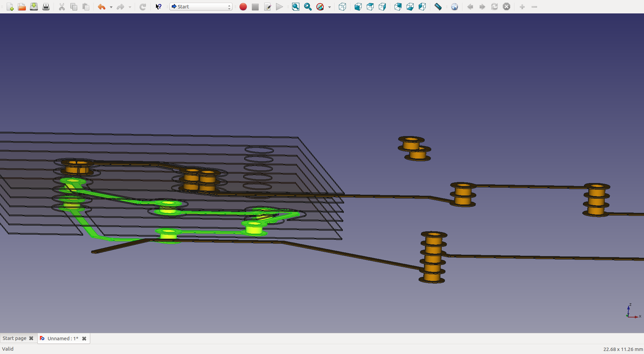
Task: Expand the draw style dropdown arrow
Action: coord(329,7)
